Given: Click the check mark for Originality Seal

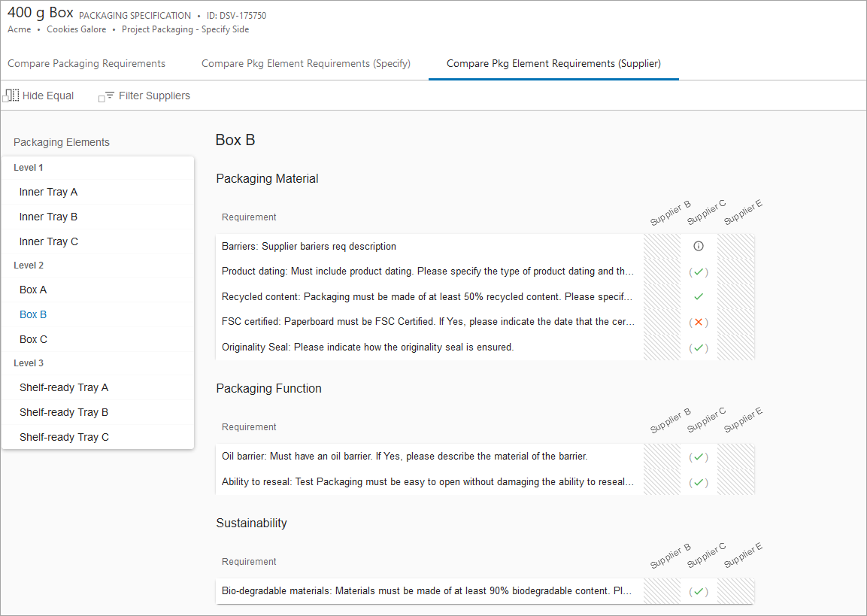Looking at the screenshot, I should [699, 347].
